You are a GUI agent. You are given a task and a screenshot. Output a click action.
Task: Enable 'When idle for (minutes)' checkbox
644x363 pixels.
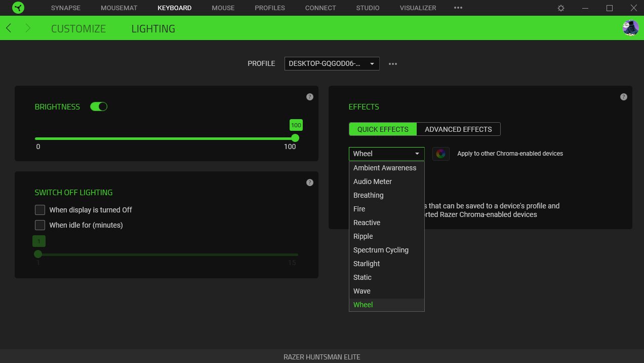click(40, 225)
